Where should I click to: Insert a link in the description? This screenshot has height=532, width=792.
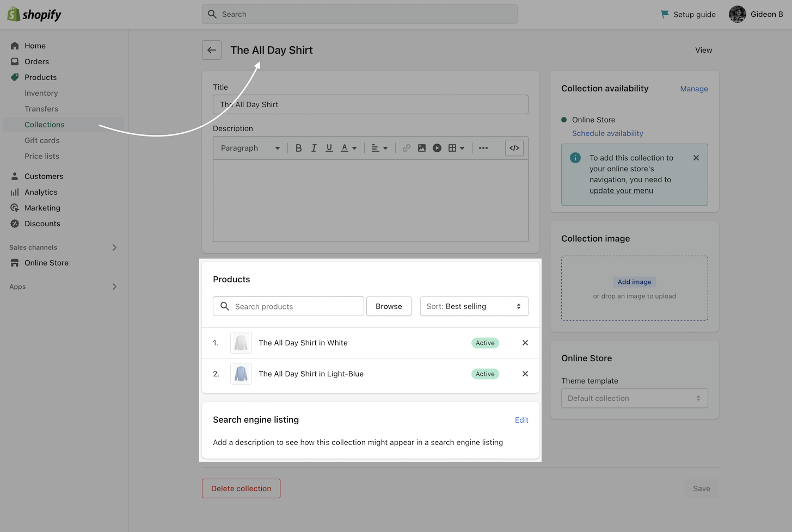click(406, 148)
